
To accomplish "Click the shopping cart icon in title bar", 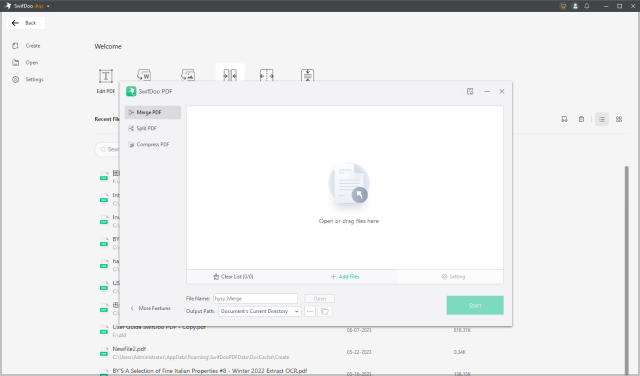I will tap(563, 6).
